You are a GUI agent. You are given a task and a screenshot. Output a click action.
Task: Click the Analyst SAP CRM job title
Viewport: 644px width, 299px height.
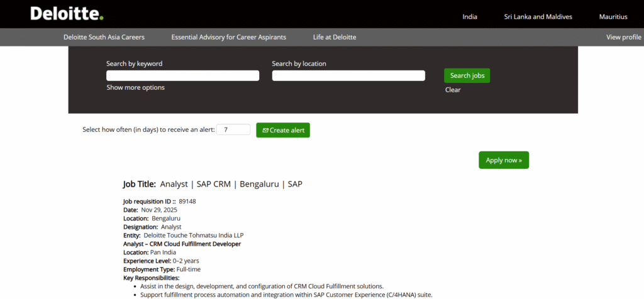(231, 184)
